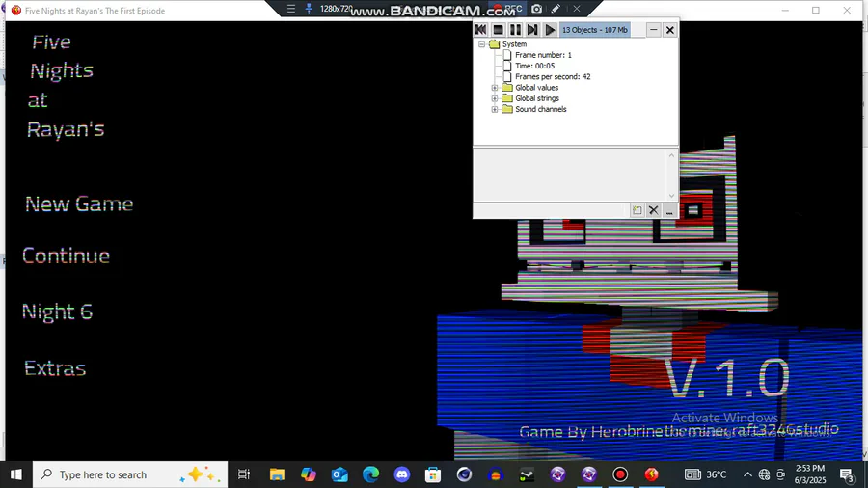Rewind the debugger to the start
The image size is (868, 488).
pyautogui.click(x=481, y=30)
